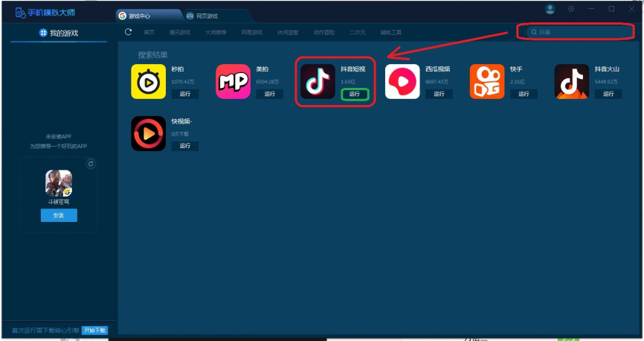This screenshot has width=644, height=341.
Task: Run the 秒拍 app
Action: pos(185,94)
